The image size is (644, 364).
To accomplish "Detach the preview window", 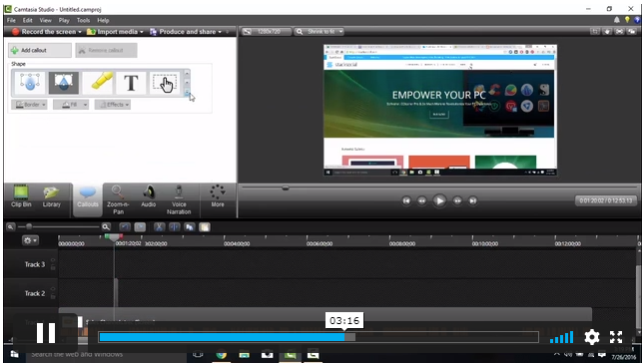I will [x=632, y=32].
